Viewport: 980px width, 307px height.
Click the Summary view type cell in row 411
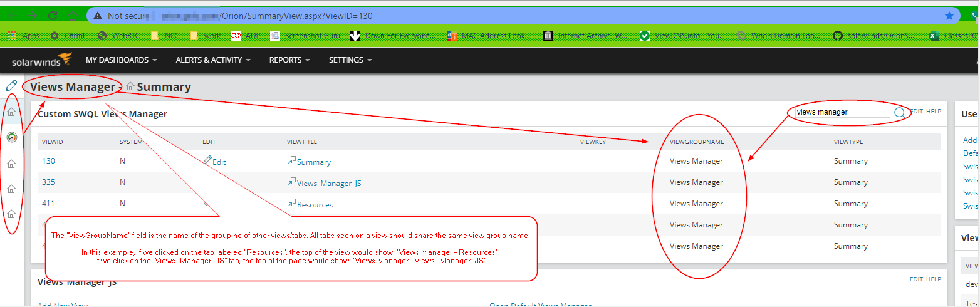[851, 204]
